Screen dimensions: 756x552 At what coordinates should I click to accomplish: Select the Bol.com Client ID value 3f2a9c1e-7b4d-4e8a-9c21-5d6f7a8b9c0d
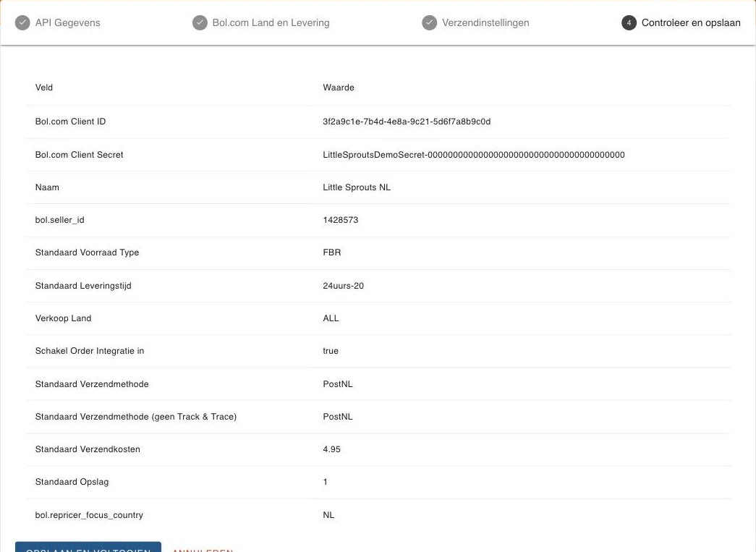tap(407, 122)
